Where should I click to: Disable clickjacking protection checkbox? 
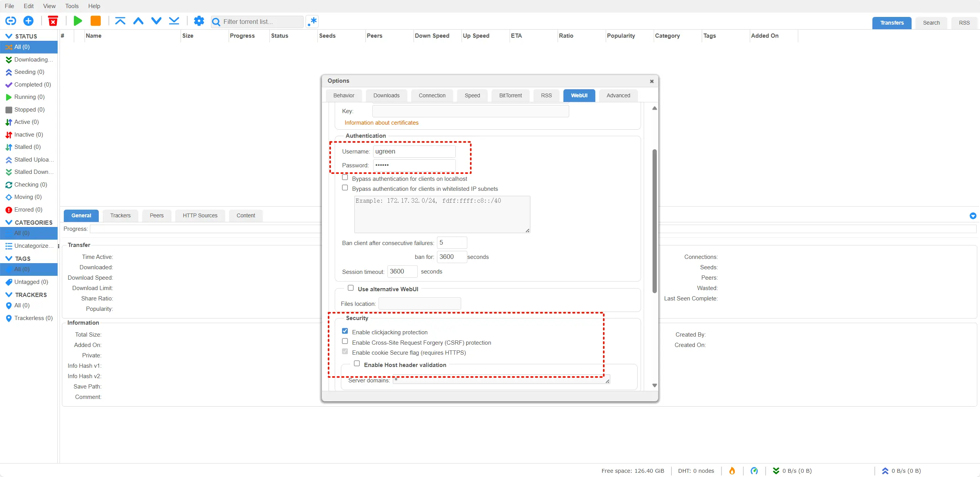[345, 331]
